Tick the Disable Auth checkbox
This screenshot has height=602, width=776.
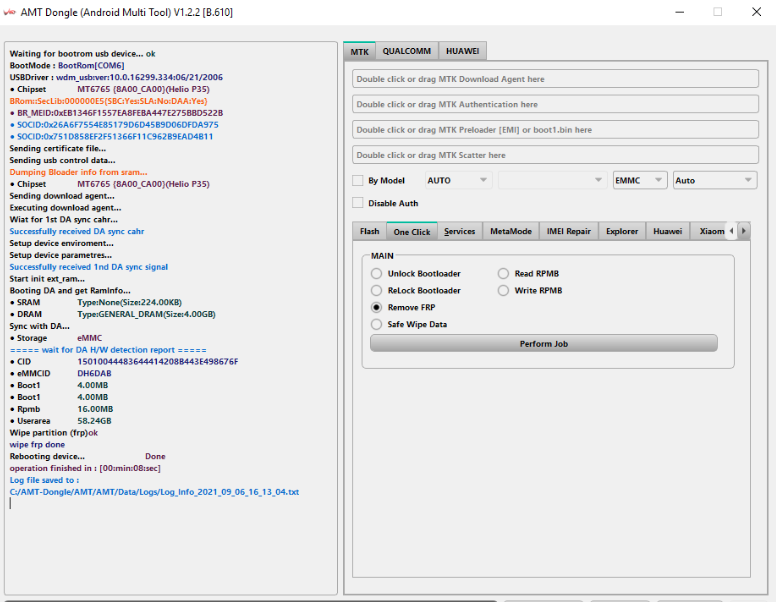coord(358,203)
